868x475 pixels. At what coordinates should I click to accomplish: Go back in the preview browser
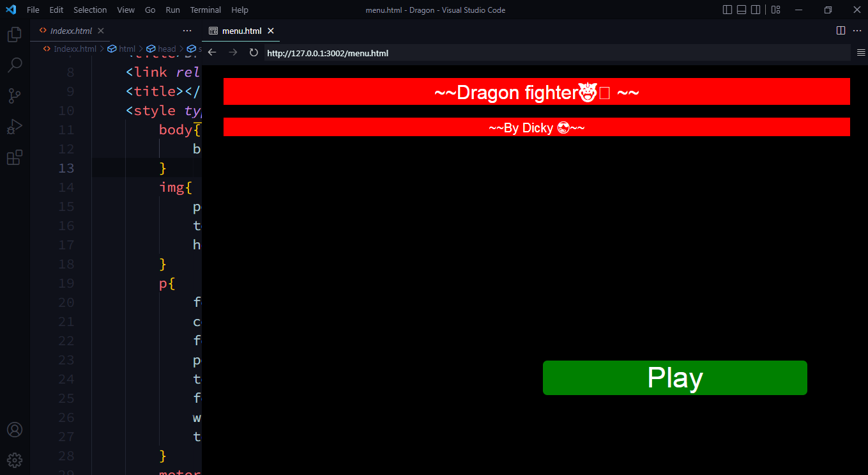tap(213, 52)
